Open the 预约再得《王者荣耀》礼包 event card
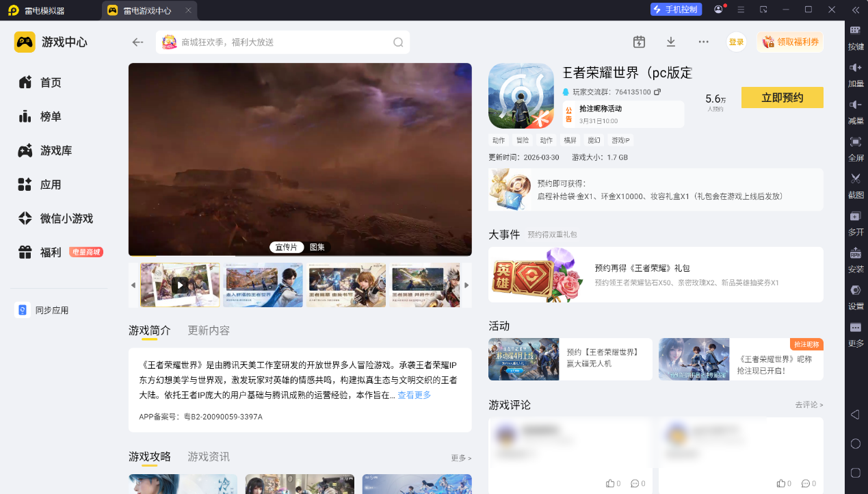 (x=656, y=274)
